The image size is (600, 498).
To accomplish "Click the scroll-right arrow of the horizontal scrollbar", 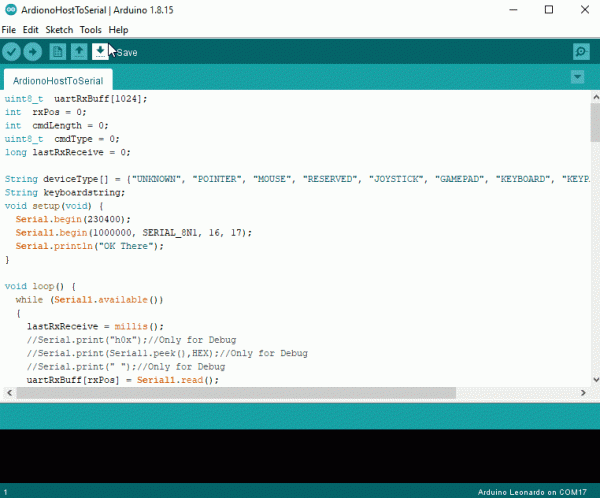I will [582, 394].
